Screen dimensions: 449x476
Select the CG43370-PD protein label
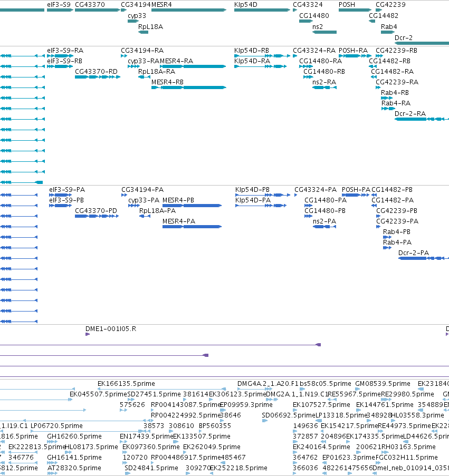[x=96, y=211]
